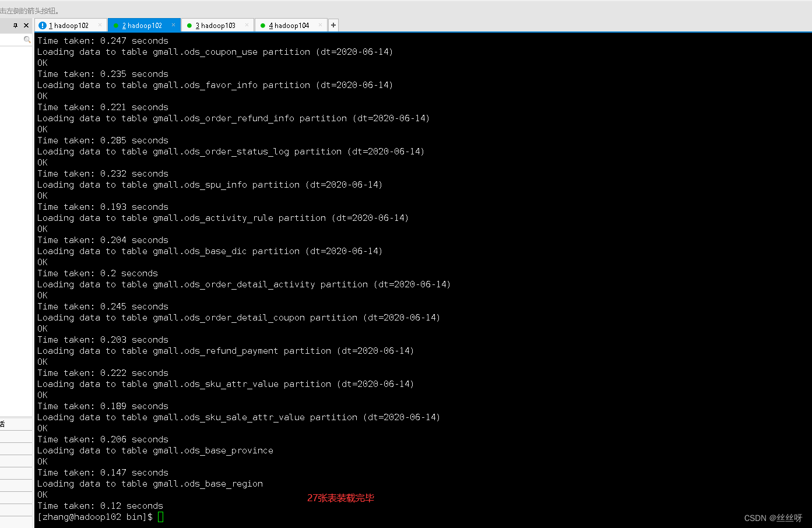Click the 'Time taken: 0.247 seconds' line

coord(103,41)
